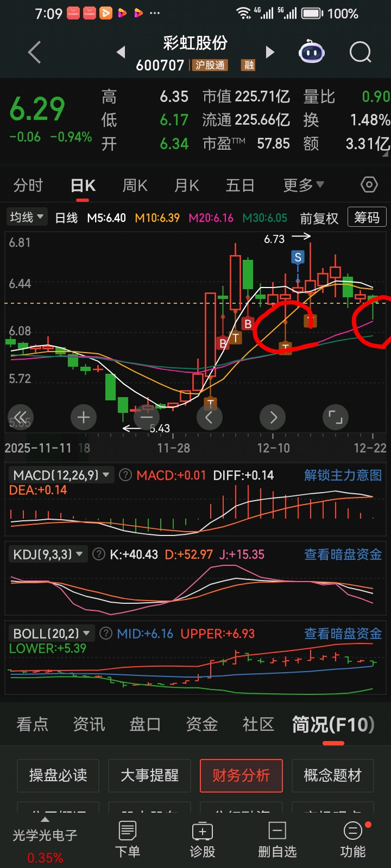The width and height of the screenshot is (391, 868).
Task: Tap 大事提醒 button
Action: point(149,776)
